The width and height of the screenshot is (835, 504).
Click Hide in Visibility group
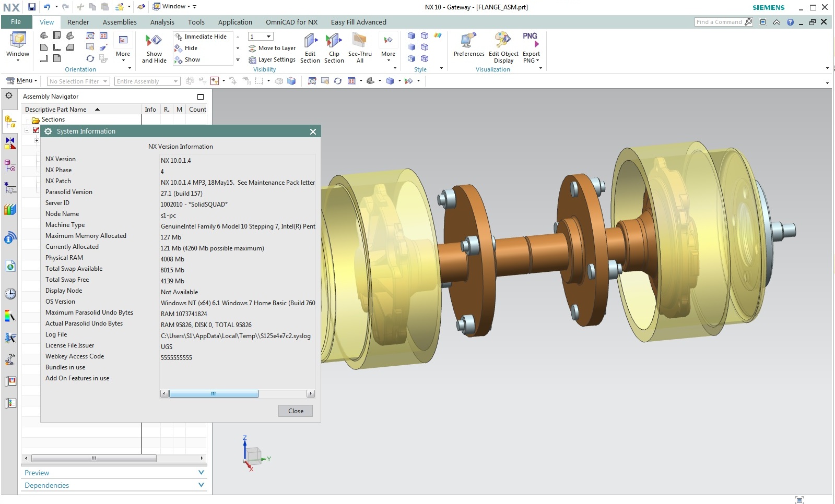point(186,48)
